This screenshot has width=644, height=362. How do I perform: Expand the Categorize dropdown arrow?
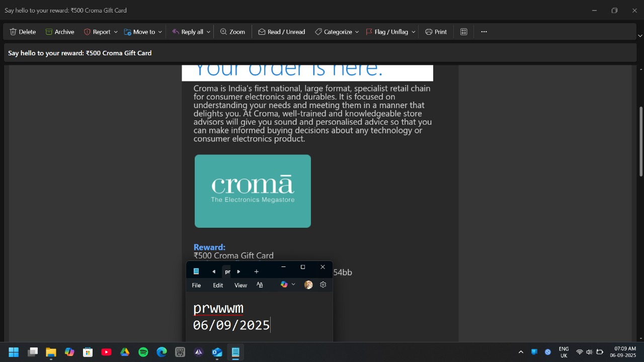click(357, 32)
